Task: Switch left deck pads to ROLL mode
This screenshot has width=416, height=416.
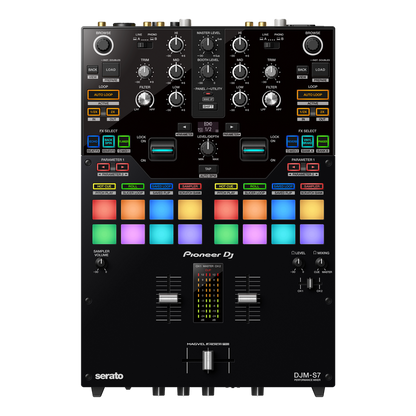Action: pyautogui.click(x=133, y=186)
